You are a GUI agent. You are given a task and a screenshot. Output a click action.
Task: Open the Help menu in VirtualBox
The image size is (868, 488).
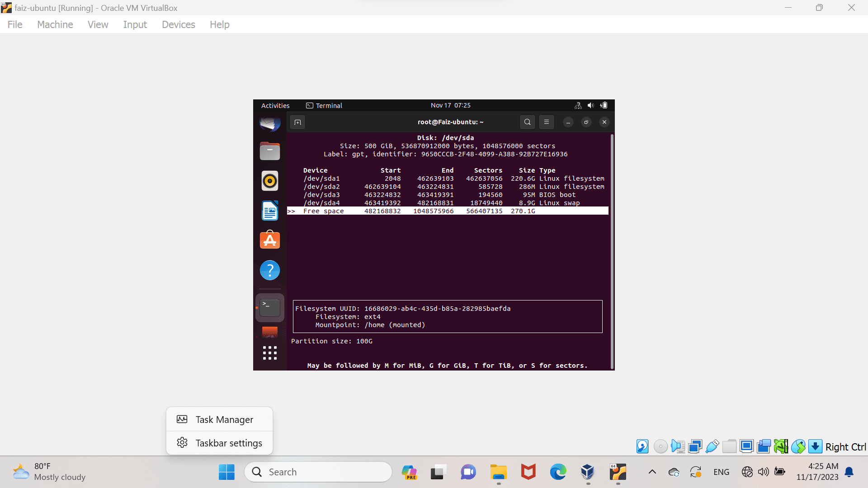[220, 24]
